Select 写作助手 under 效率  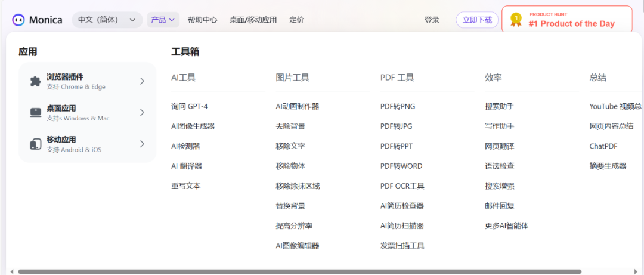(x=500, y=126)
